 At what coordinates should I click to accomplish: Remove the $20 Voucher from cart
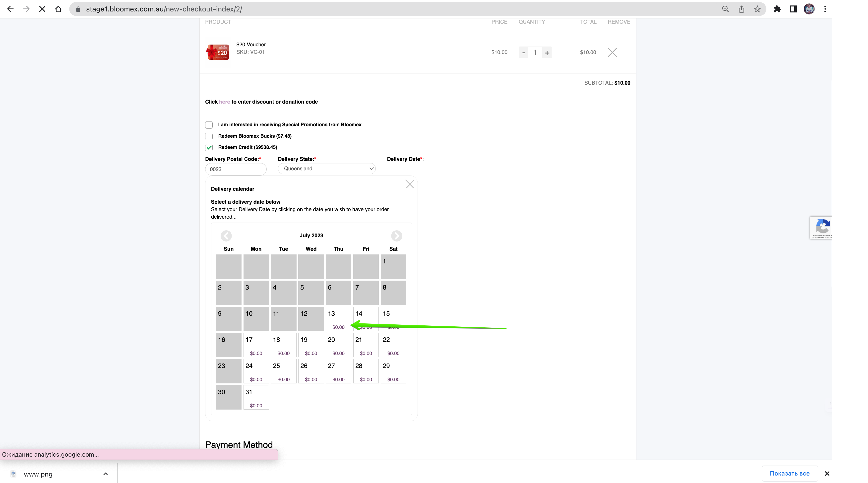(612, 52)
